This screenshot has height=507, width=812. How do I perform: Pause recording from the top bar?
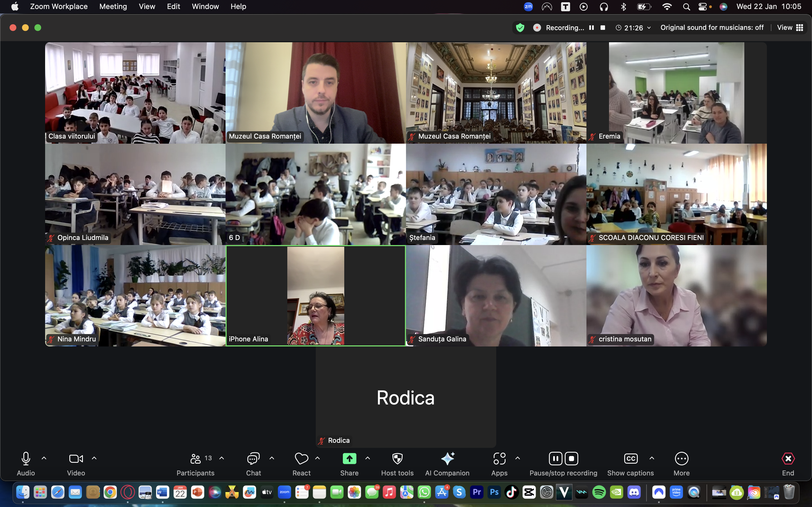pyautogui.click(x=592, y=28)
